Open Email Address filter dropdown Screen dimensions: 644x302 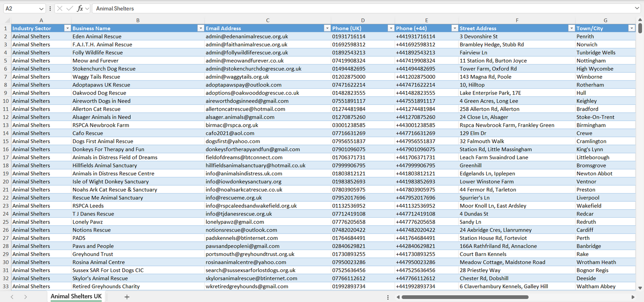[x=327, y=28]
